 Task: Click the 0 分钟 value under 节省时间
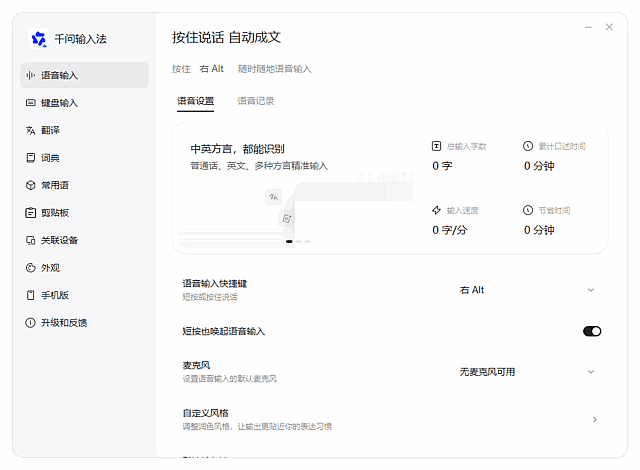[x=539, y=230]
